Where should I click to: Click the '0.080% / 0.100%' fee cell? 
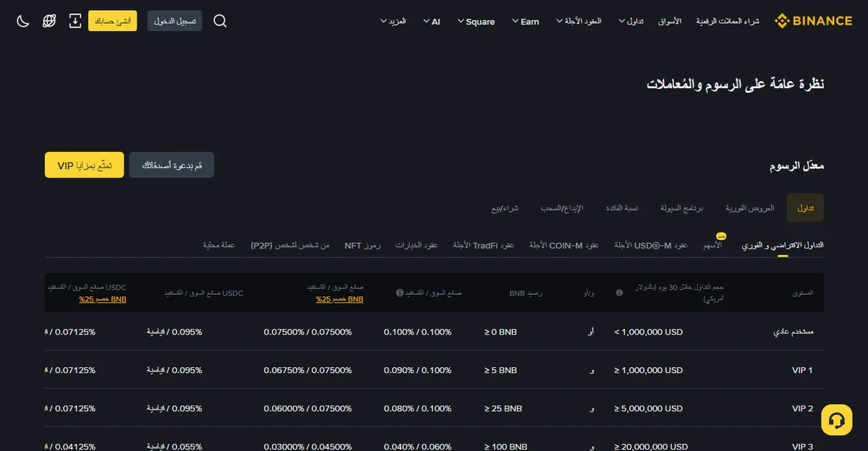pyautogui.click(x=417, y=408)
